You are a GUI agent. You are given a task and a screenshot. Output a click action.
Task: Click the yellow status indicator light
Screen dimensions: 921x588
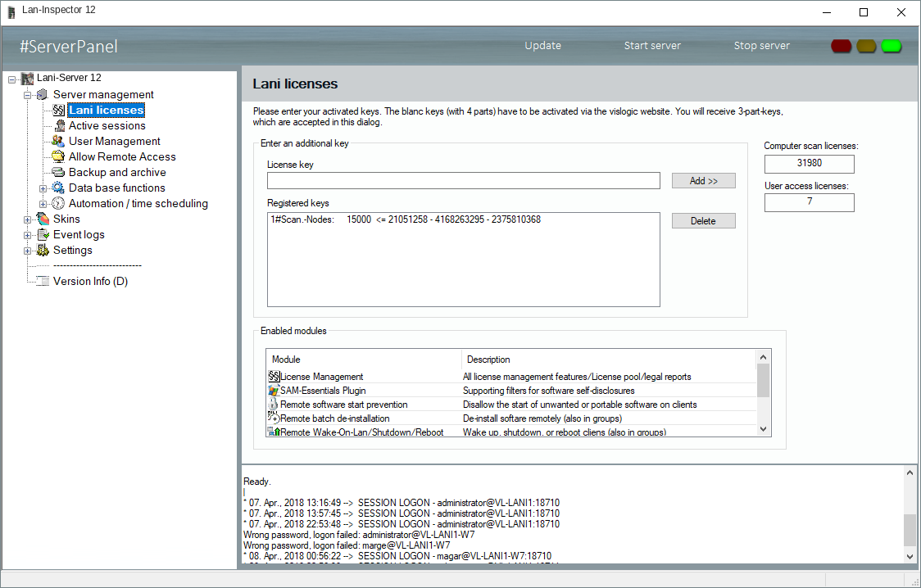866,46
